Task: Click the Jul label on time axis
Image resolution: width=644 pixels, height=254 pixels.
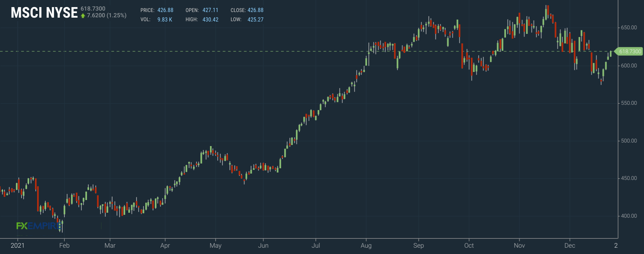Action: pos(316,246)
